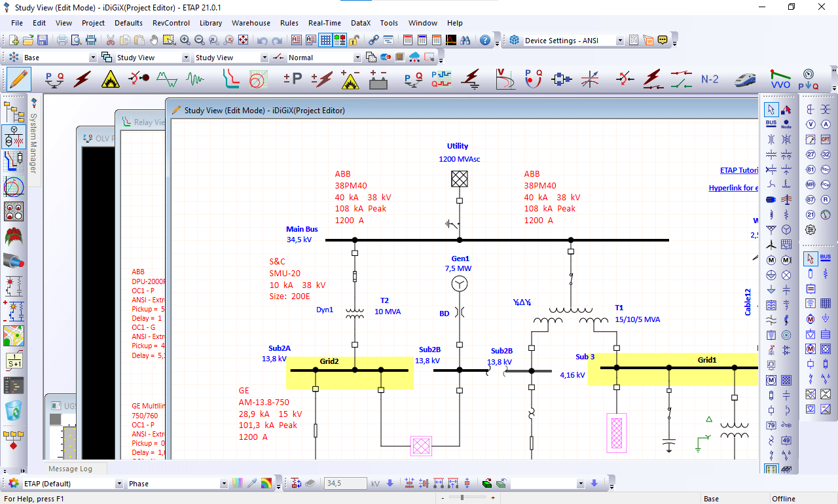Screen dimensions: 838x504
Task: Switch to Load Flow analysis mode
Action: pyautogui.click(x=54, y=79)
